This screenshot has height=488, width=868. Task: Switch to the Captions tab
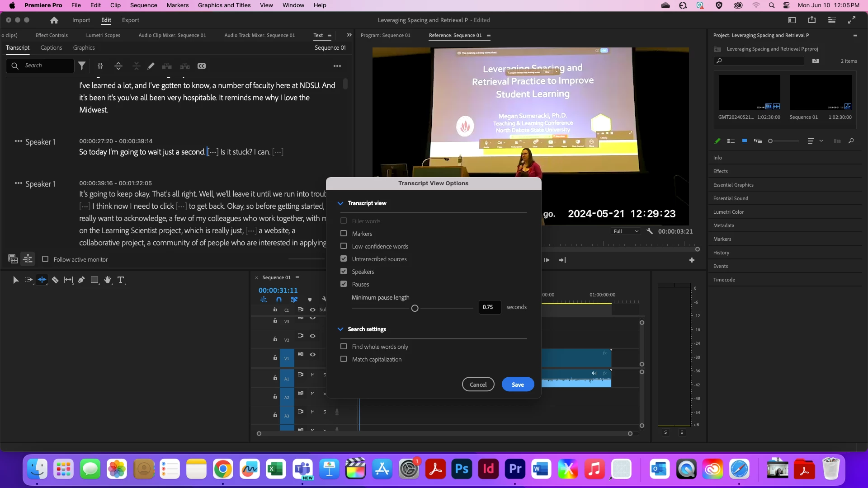pyautogui.click(x=51, y=48)
